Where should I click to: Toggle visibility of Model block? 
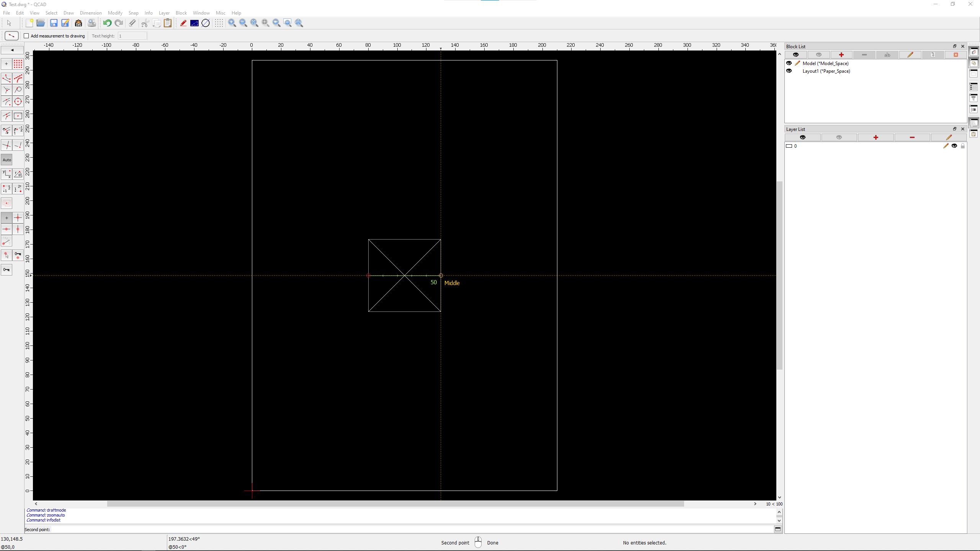(x=789, y=64)
